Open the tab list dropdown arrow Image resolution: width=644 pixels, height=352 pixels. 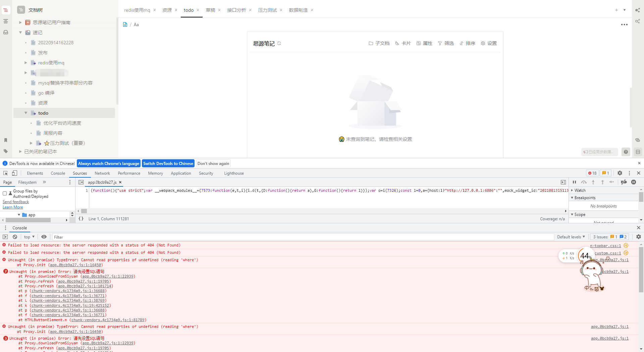coord(625,10)
